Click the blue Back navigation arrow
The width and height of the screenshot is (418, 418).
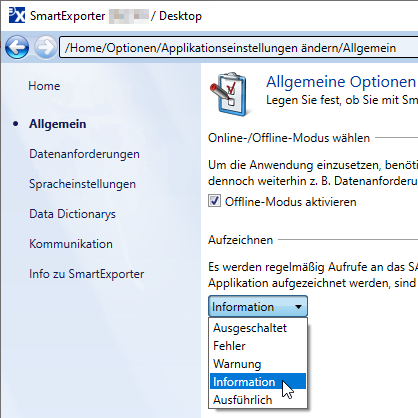pos(17,47)
